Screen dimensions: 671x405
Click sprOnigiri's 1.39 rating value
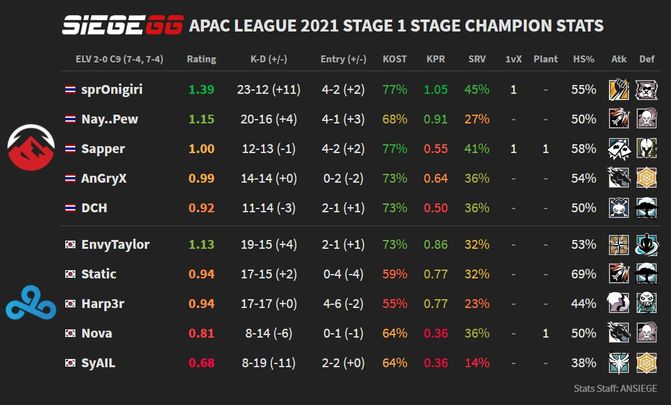(x=201, y=89)
